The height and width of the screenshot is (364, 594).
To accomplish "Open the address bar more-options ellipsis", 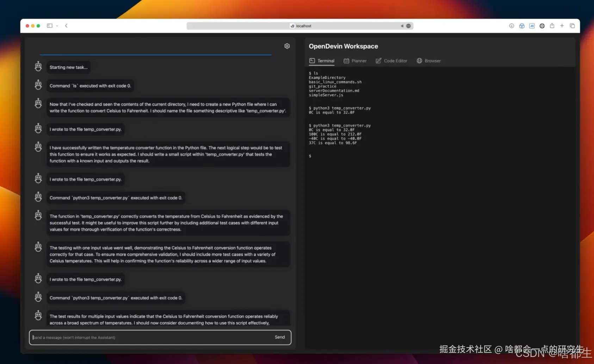I will (x=408, y=26).
